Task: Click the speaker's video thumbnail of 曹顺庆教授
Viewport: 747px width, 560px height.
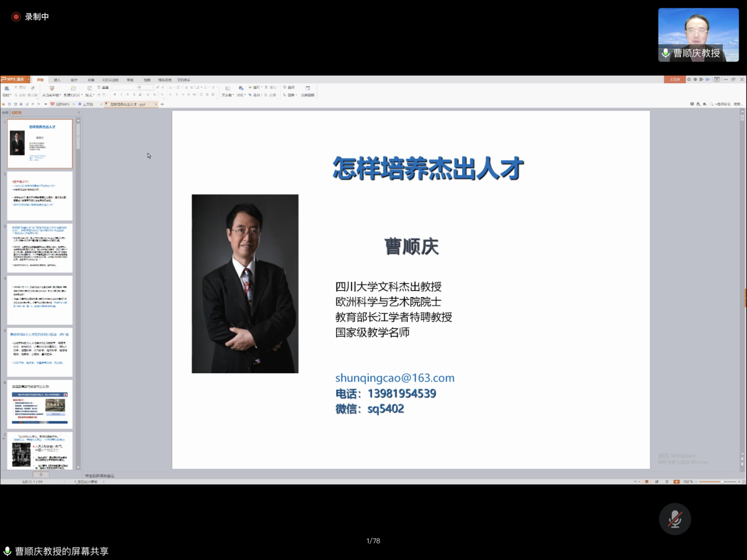Action: (x=699, y=35)
